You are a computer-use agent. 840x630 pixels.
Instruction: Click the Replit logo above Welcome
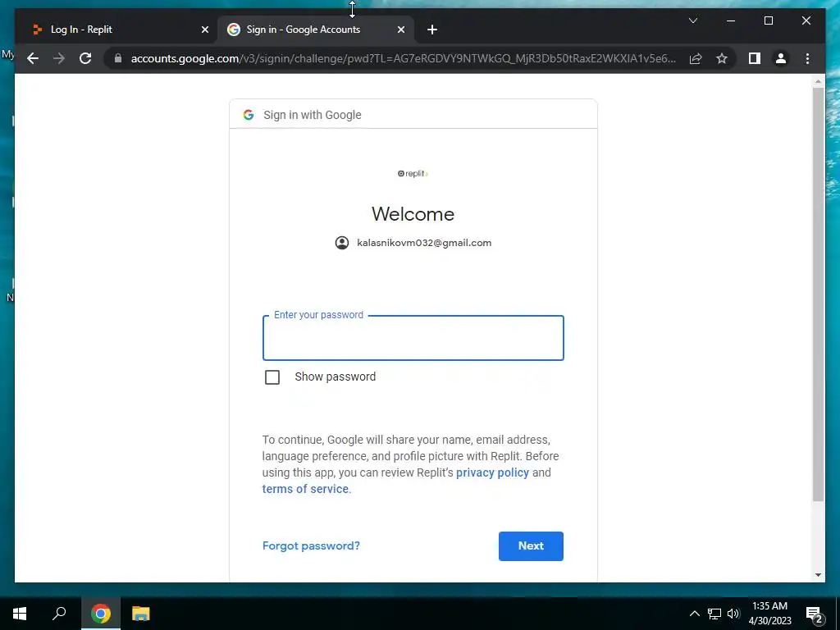[413, 174]
